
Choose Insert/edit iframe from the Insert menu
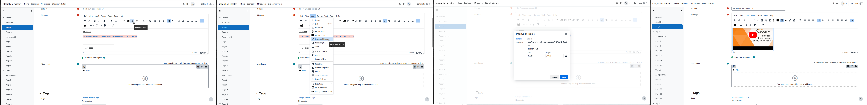click(322, 39)
